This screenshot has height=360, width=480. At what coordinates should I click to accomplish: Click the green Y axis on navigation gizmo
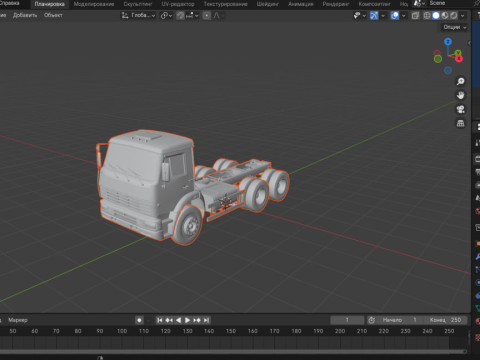coord(458,53)
